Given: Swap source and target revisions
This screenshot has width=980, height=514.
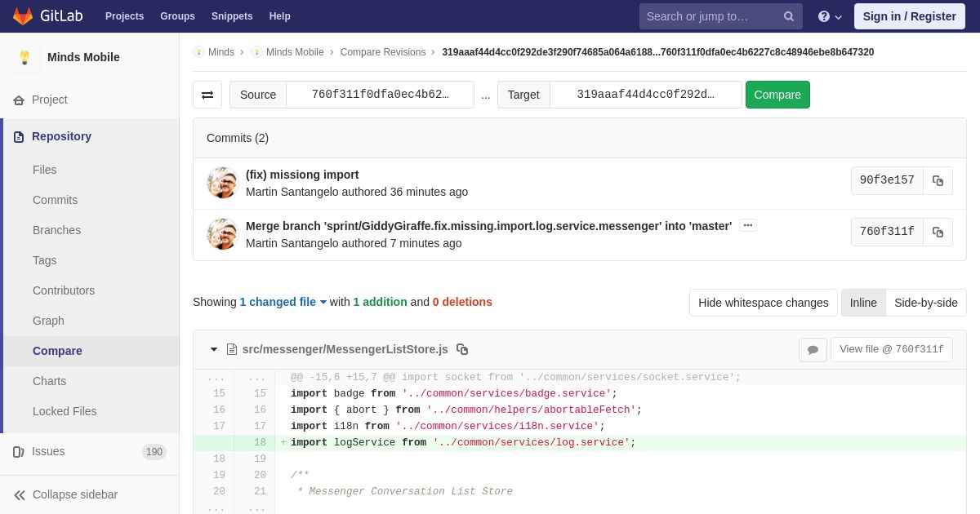Looking at the screenshot, I should point(207,95).
